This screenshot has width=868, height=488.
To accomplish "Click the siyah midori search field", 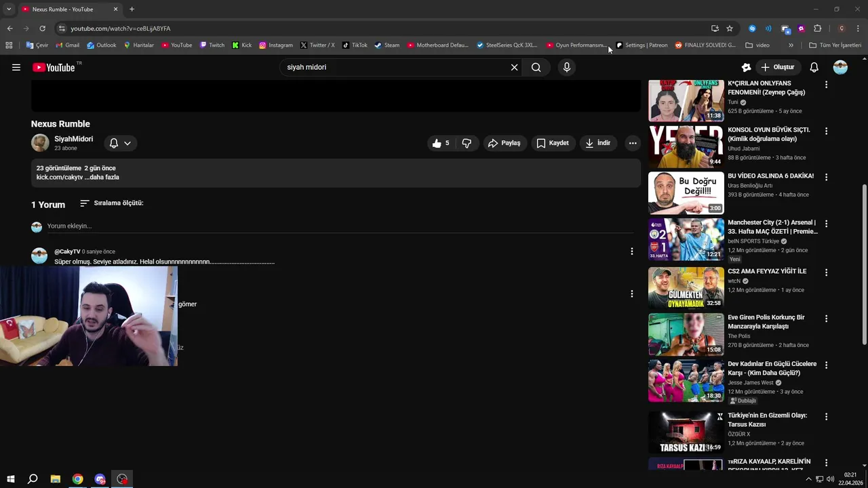I will [x=397, y=67].
